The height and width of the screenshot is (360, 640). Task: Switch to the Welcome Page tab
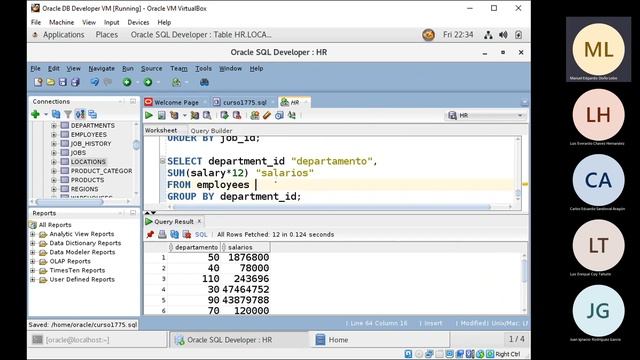pos(176,102)
